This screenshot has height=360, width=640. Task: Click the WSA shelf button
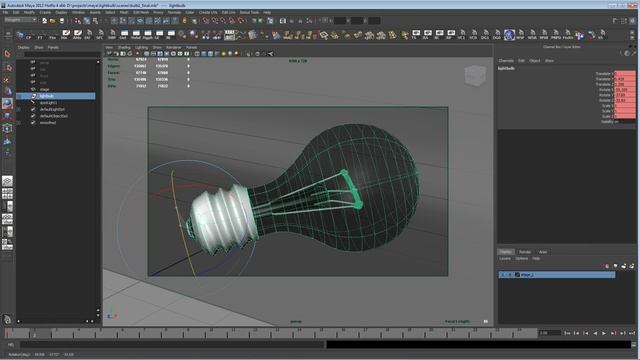532,35
